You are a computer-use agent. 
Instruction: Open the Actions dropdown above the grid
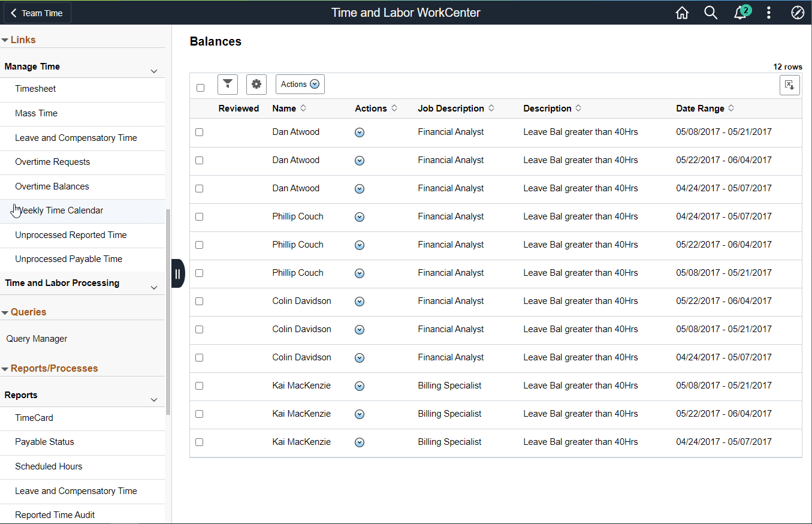300,85
